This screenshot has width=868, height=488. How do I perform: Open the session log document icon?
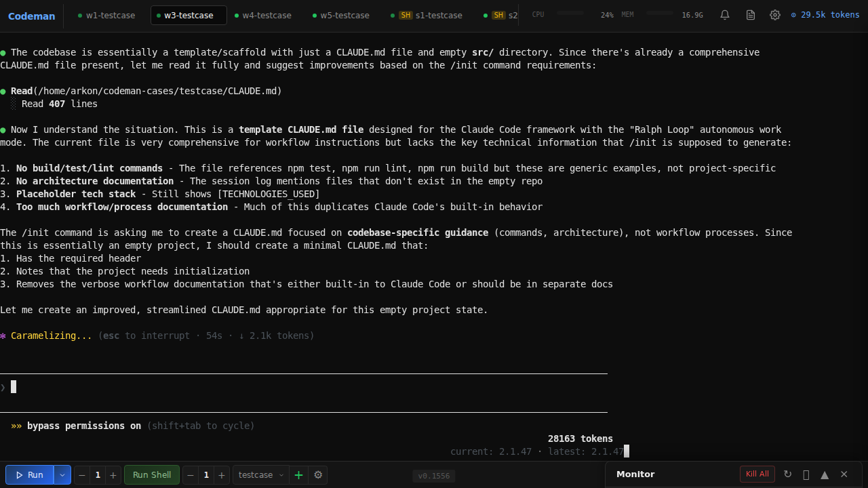tap(750, 14)
